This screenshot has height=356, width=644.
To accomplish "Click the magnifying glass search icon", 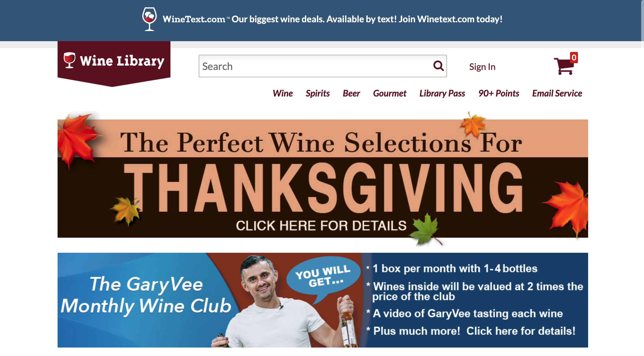I will pyautogui.click(x=438, y=66).
